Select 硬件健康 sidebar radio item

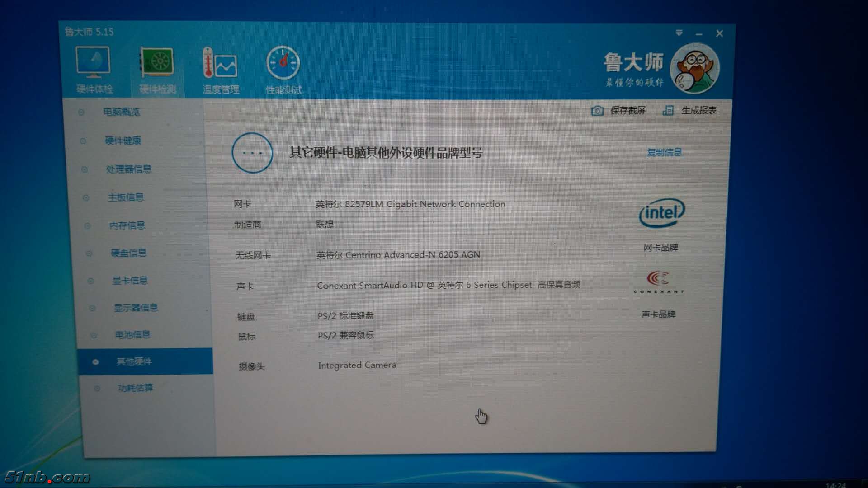click(123, 141)
